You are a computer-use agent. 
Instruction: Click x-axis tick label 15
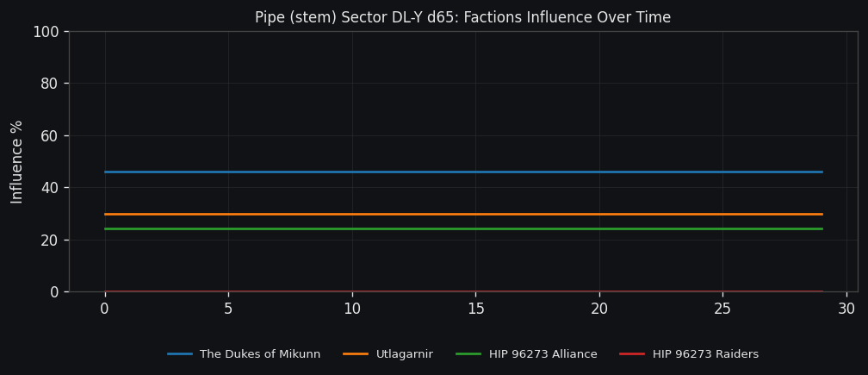click(475, 309)
